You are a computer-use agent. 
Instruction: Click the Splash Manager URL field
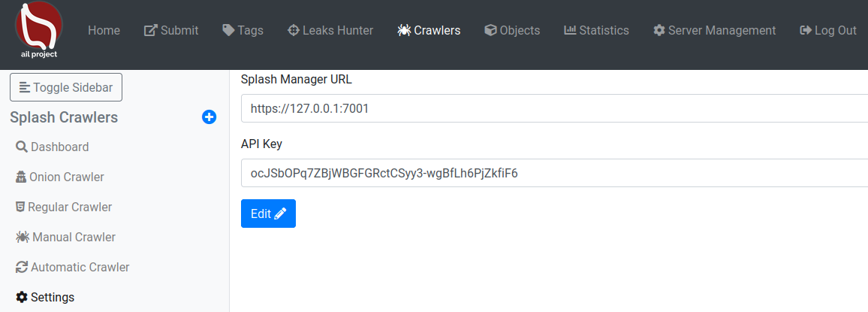point(554,108)
